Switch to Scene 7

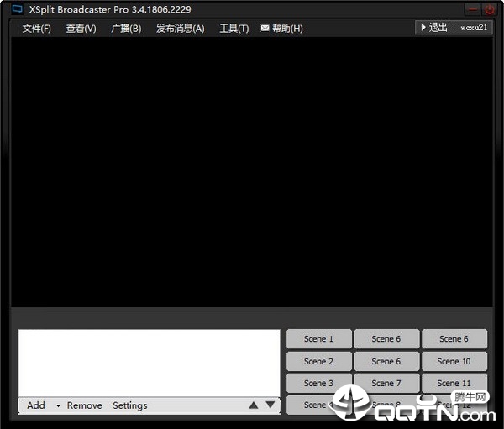[x=386, y=383]
